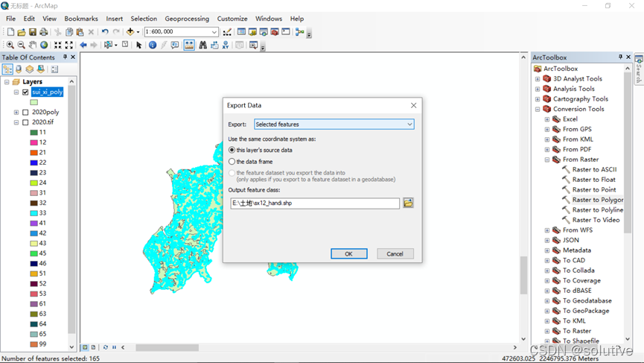Click the color swatch for class 12
The width and height of the screenshot is (644, 363).
(x=34, y=142)
